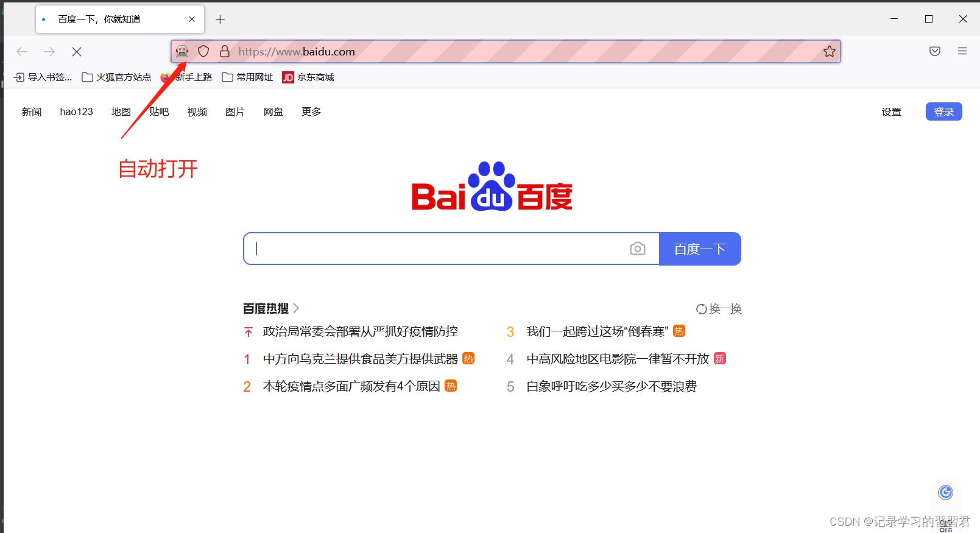Open the 新闻 navigation link
The image size is (980, 533).
32,112
